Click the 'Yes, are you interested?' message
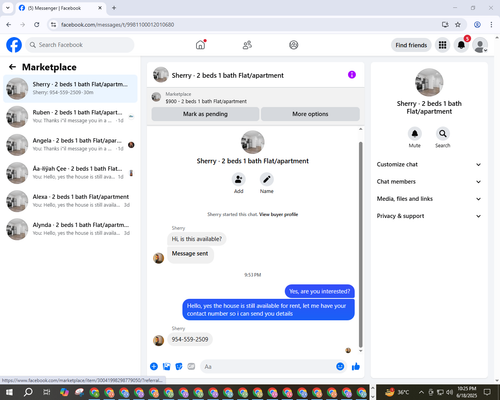This screenshot has height=400, width=500. 320,291
